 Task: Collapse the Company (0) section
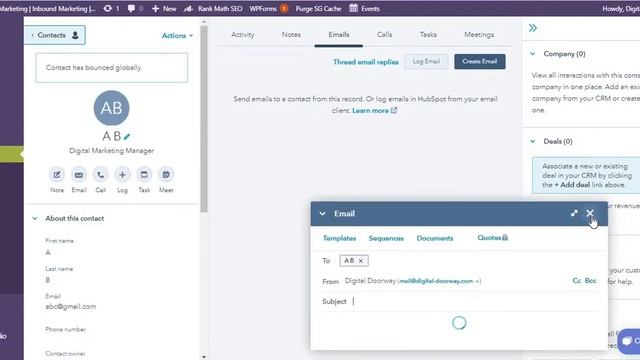[x=533, y=54]
